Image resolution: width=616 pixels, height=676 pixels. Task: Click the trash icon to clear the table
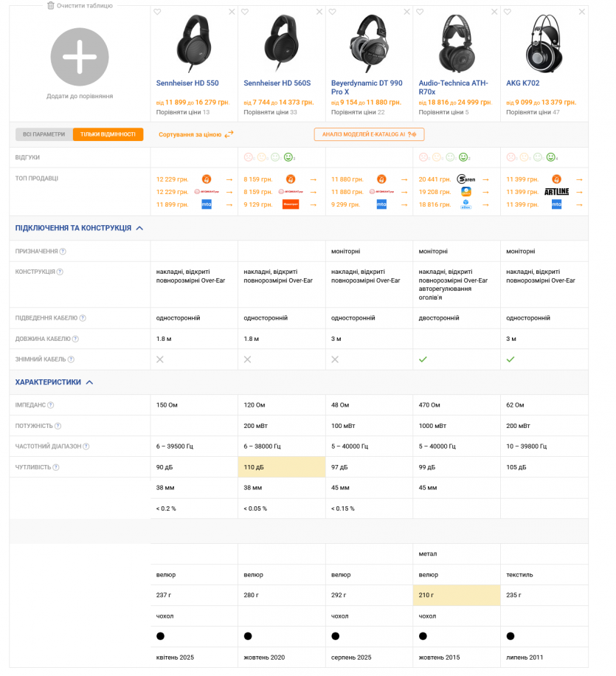(51, 5)
